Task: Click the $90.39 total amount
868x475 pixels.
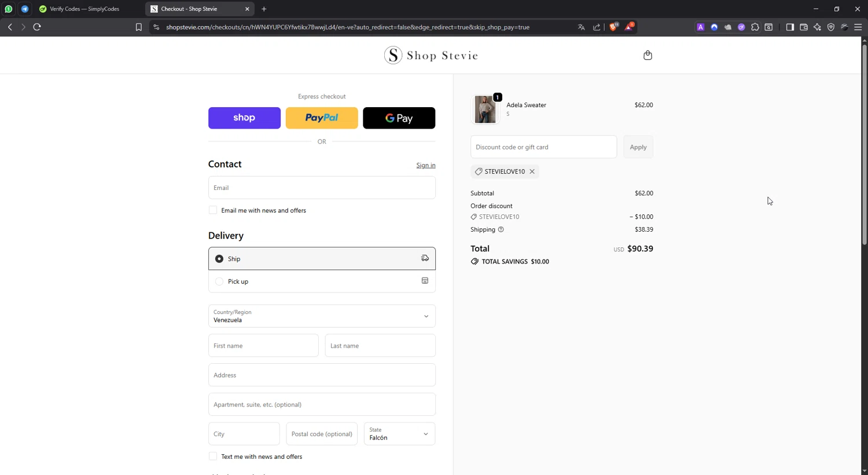Action: 640,249
